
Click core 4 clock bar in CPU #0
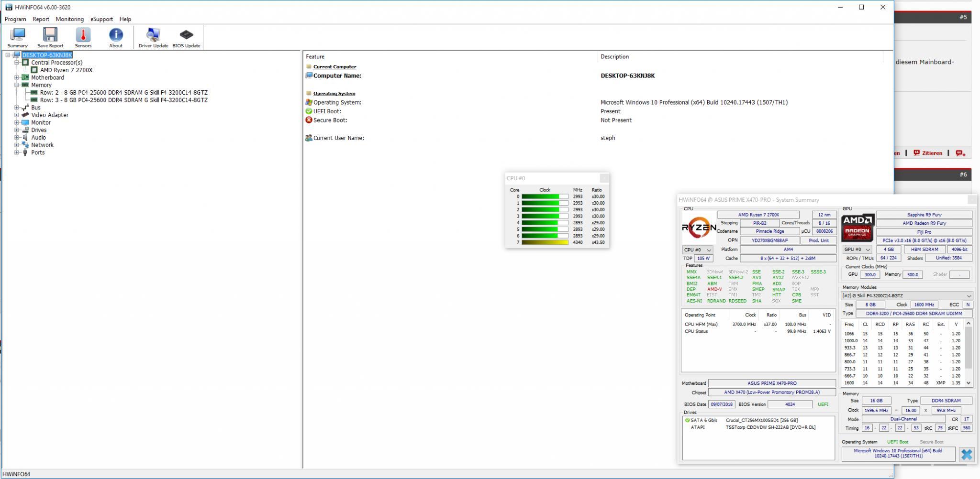545,223
